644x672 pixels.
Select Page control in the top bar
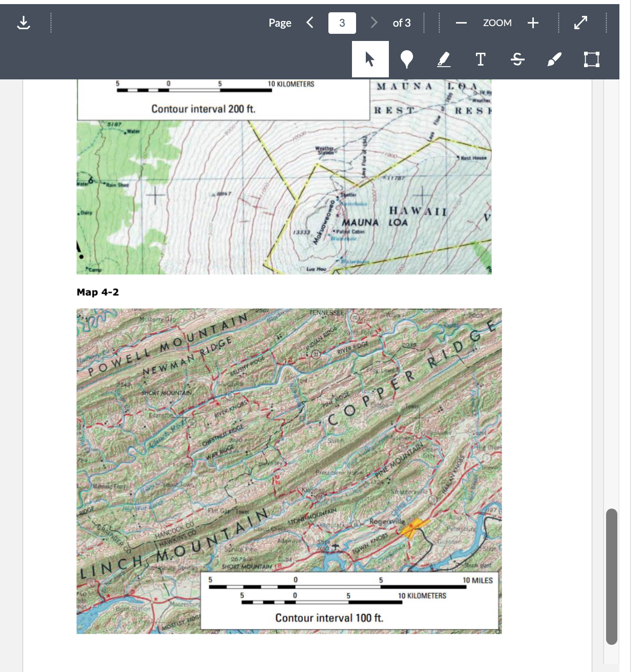(x=279, y=23)
